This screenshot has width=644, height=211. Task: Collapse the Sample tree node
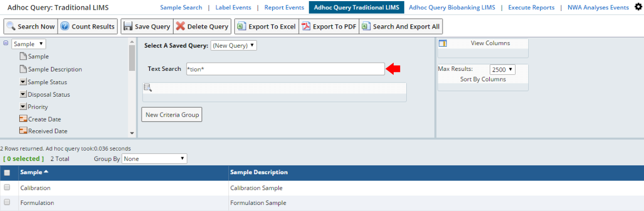coord(5,43)
